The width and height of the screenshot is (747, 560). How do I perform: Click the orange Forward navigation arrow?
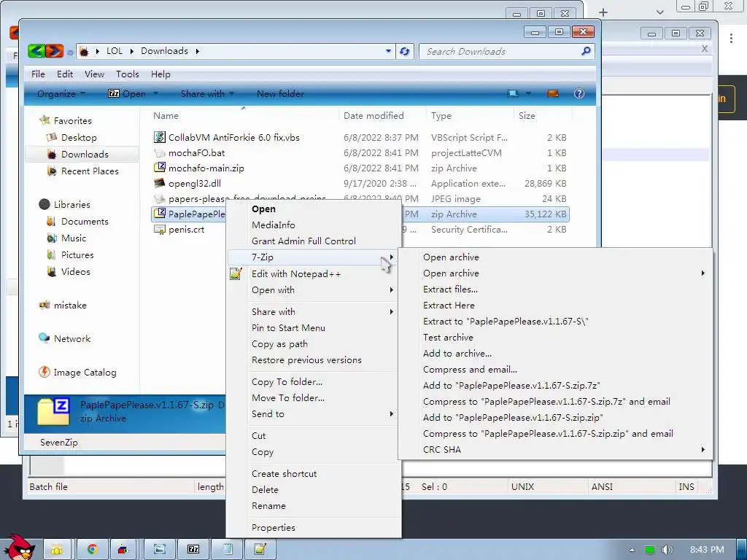click(x=54, y=51)
